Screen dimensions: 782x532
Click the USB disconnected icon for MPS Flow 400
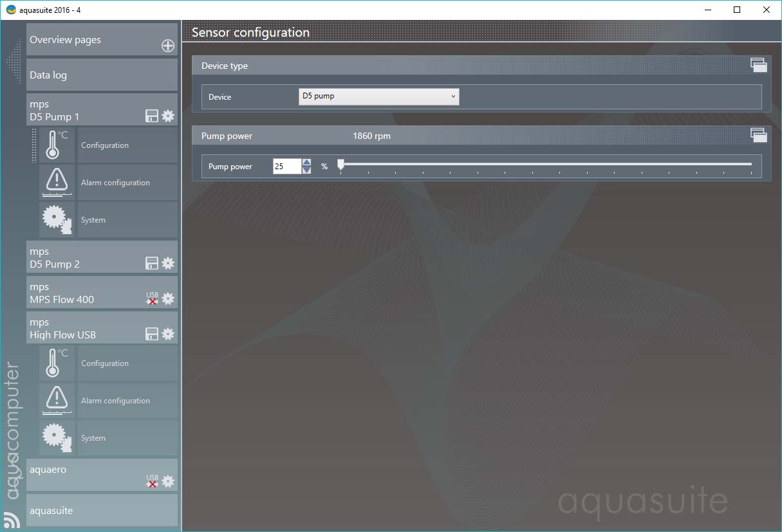pyautogui.click(x=152, y=298)
